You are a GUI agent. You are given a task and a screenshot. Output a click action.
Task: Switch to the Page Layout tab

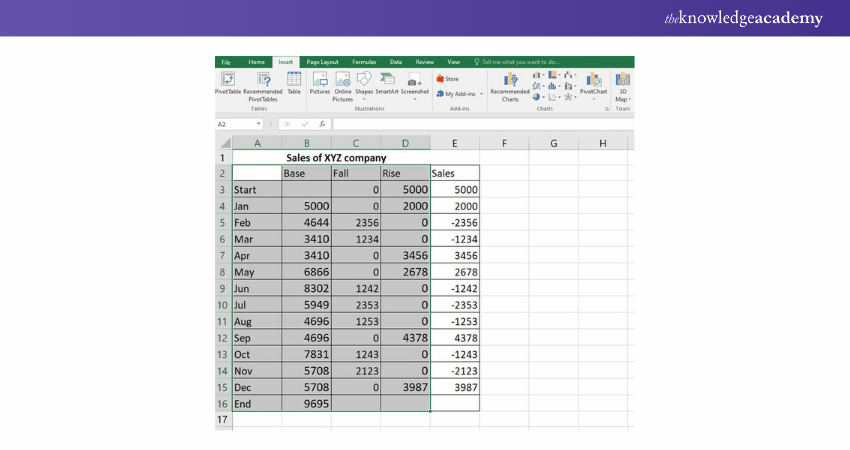point(322,62)
